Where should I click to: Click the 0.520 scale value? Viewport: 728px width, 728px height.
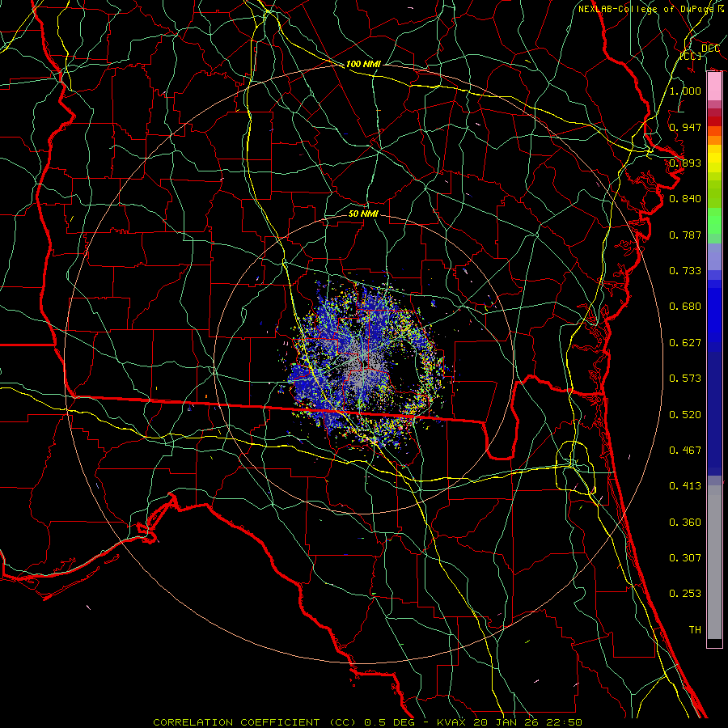tap(685, 415)
